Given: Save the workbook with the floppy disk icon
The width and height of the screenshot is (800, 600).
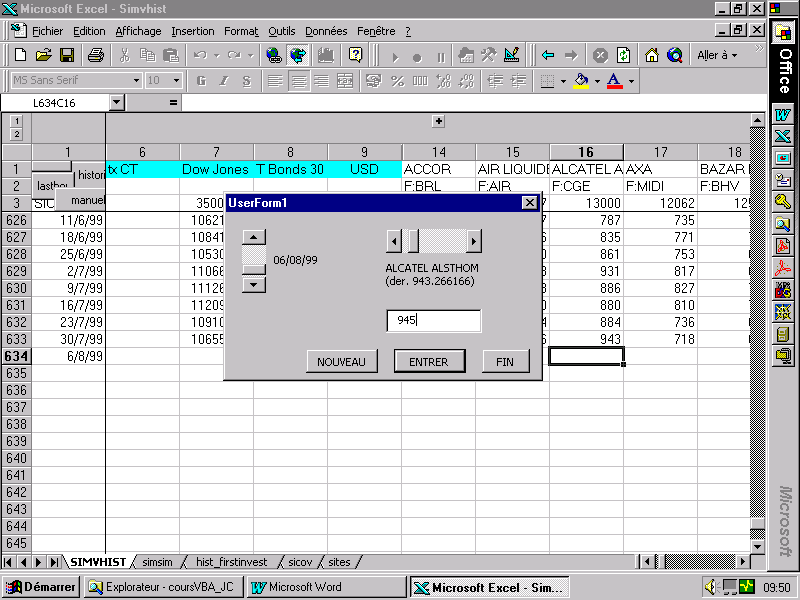Looking at the screenshot, I should tap(67, 55).
